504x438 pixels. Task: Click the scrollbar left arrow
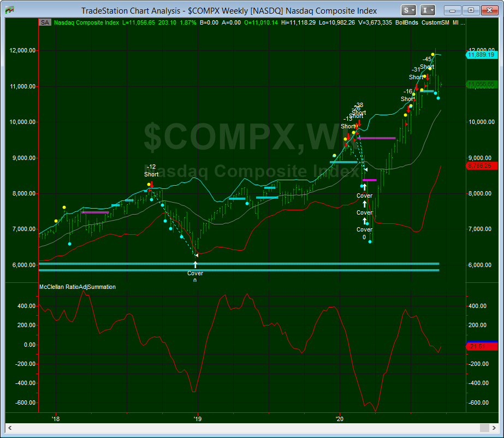(10, 428)
